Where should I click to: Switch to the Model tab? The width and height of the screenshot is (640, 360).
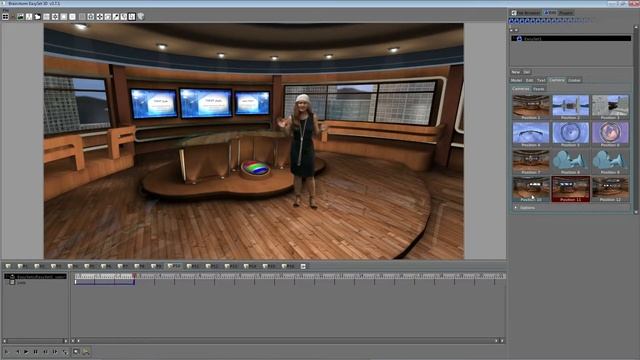click(516, 80)
